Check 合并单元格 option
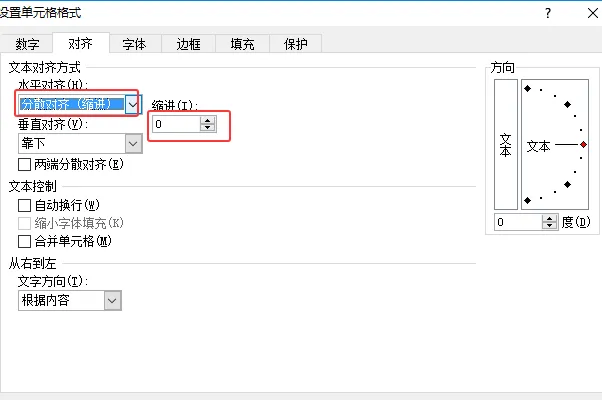 tap(25, 241)
